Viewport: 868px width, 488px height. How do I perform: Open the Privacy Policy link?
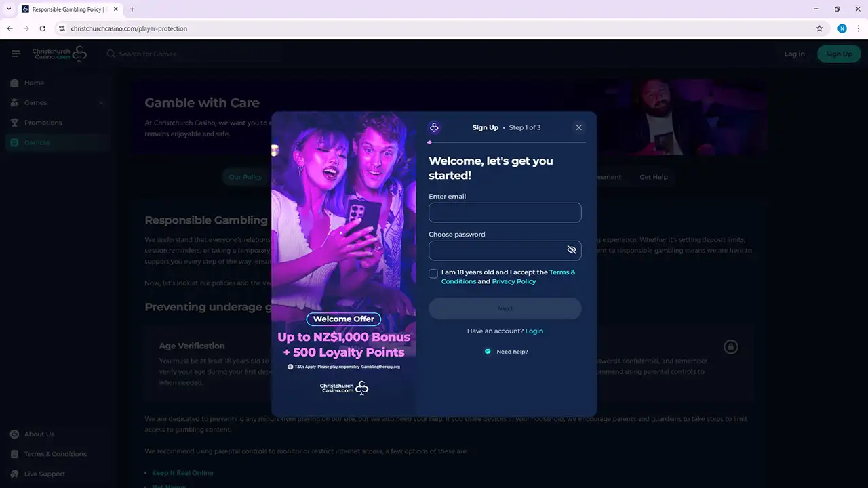click(513, 281)
